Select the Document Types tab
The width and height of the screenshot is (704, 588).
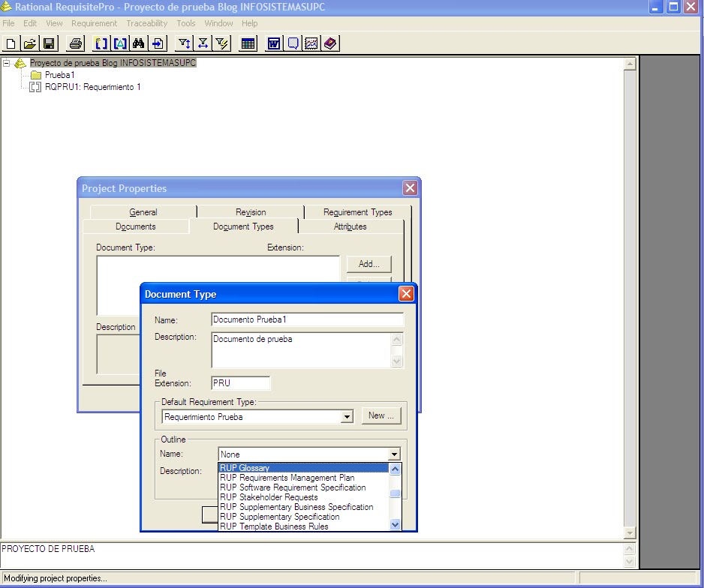tap(243, 226)
